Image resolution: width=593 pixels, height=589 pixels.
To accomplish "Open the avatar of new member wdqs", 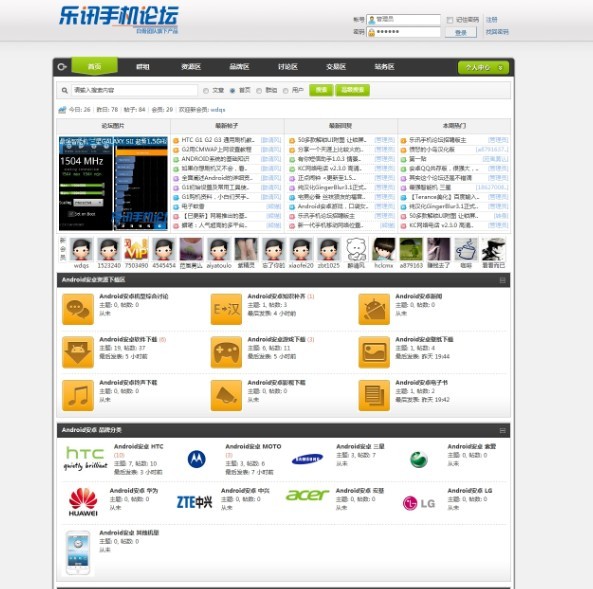I will pos(81,249).
